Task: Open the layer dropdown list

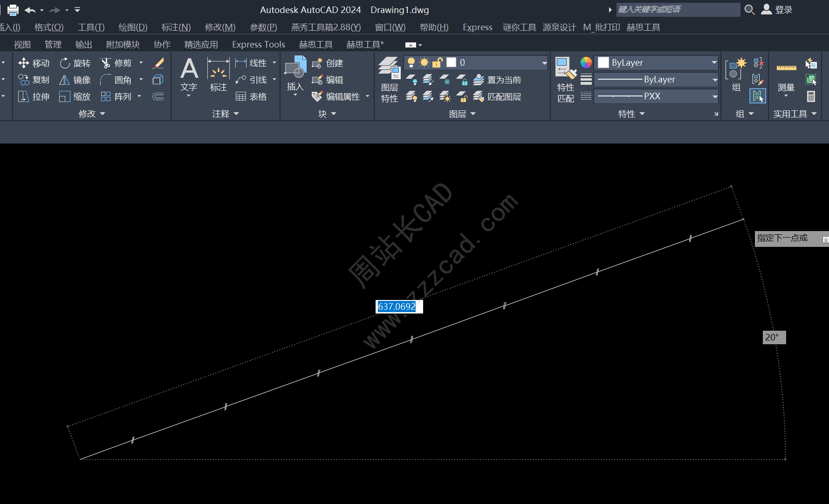Action: click(544, 62)
